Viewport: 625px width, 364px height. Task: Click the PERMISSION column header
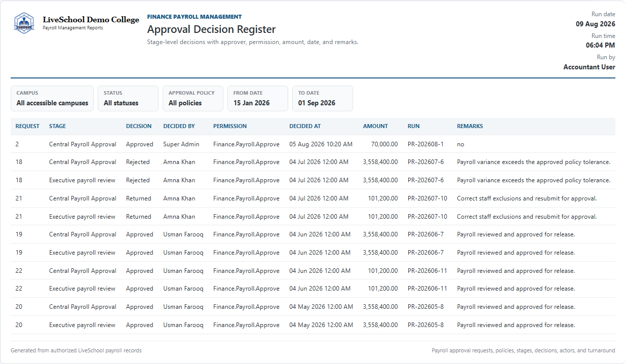click(x=230, y=126)
